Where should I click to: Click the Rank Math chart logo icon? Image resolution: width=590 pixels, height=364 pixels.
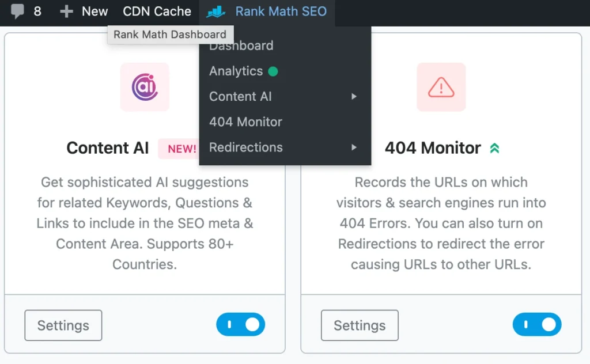216,12
